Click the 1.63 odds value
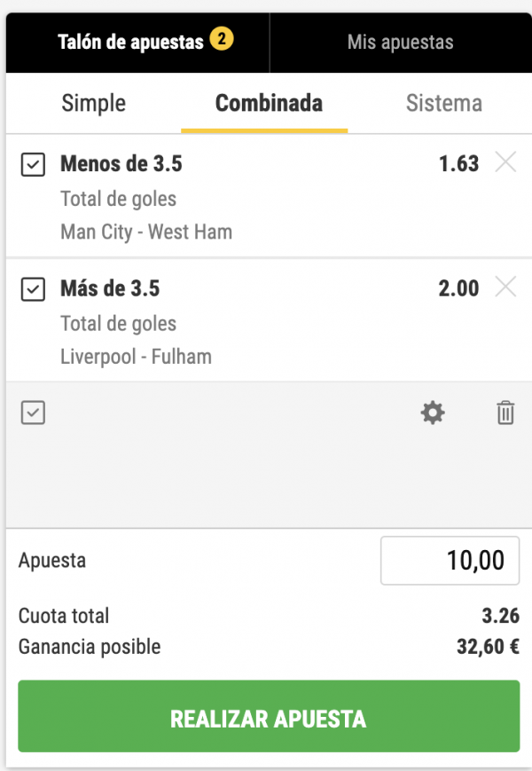Viewport: 532px width, 771px height. pyautogui.click(x=458, y=163)
